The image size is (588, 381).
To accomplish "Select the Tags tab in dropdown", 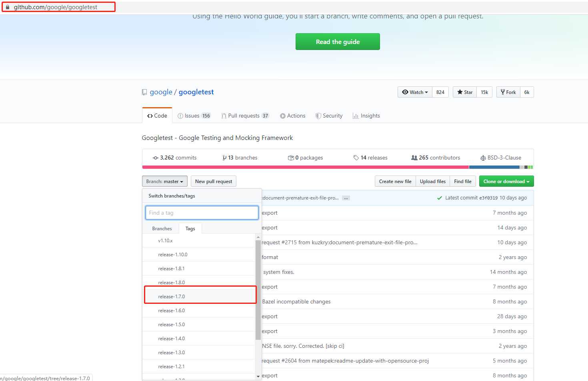I will tap(190, 228).
